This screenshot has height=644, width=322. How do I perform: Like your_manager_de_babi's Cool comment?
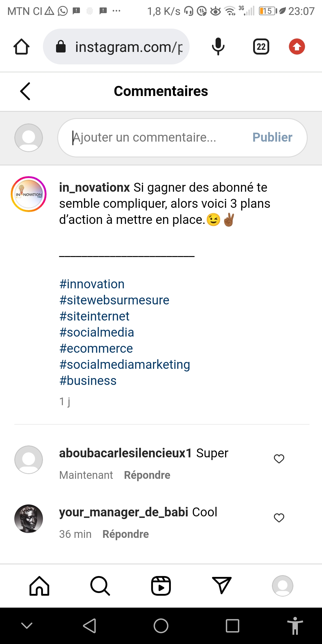[279, 518]
